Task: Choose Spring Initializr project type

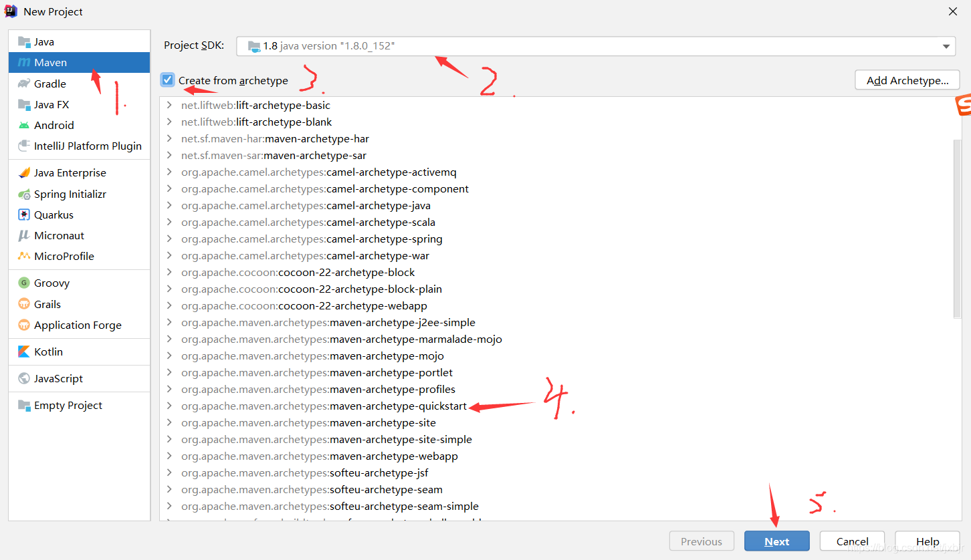Action: point(79,194)
